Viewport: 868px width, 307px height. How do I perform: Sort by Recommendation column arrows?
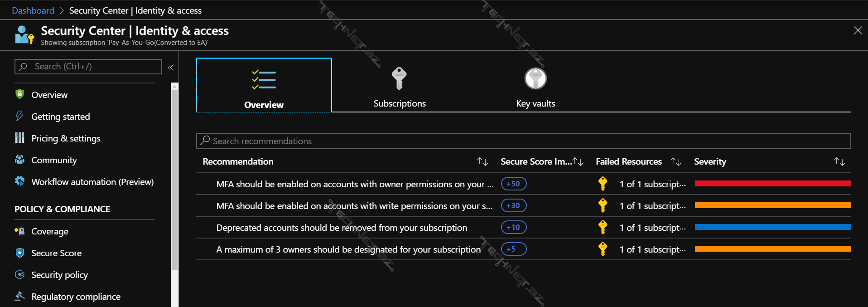pyautogui.click(x=482, y=161)
